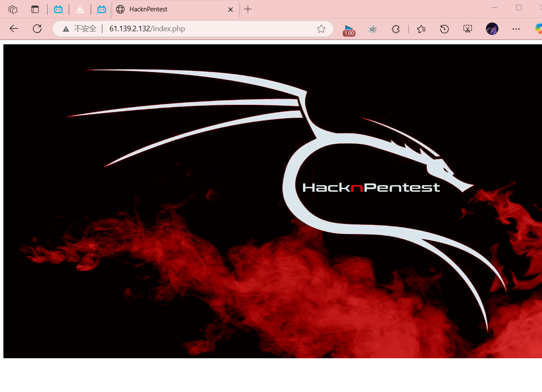
Task: Go back to the previous page
Action: coord(14,29)
